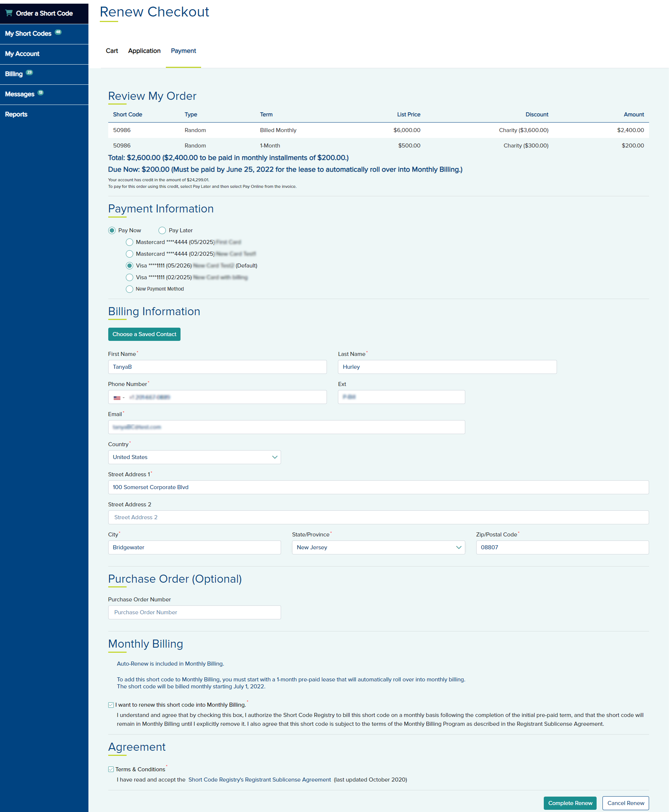The width and height of the screenshot is (670, 812).
Task: Click the Messages notification badge
Action: [x=40, y=92]
